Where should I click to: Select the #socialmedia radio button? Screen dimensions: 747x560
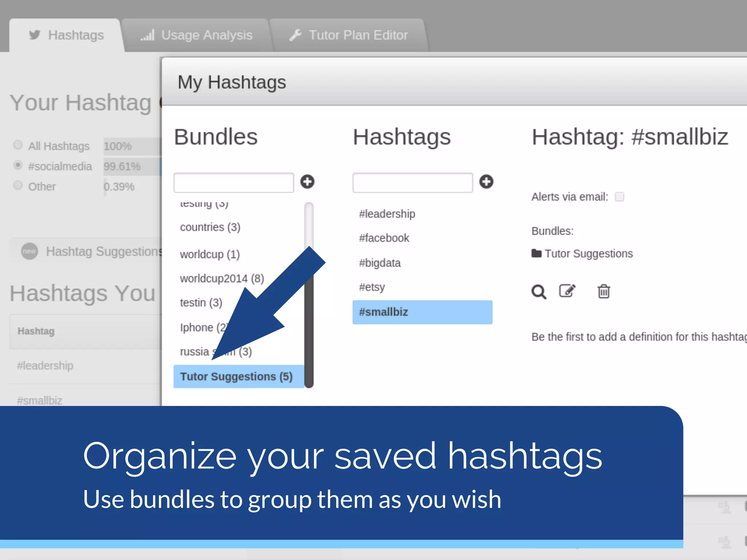coord(18,165)
